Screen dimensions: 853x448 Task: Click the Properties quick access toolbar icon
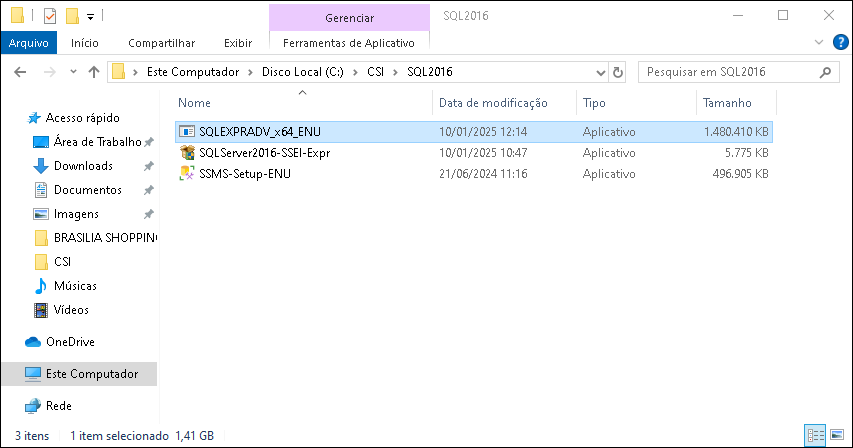[50, 16]
